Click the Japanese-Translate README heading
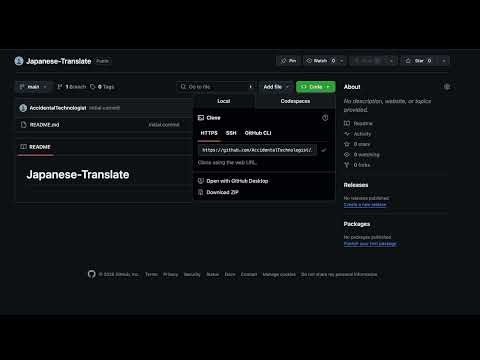Viewport: 480px width, 360px height. click(x=78, y=174)
